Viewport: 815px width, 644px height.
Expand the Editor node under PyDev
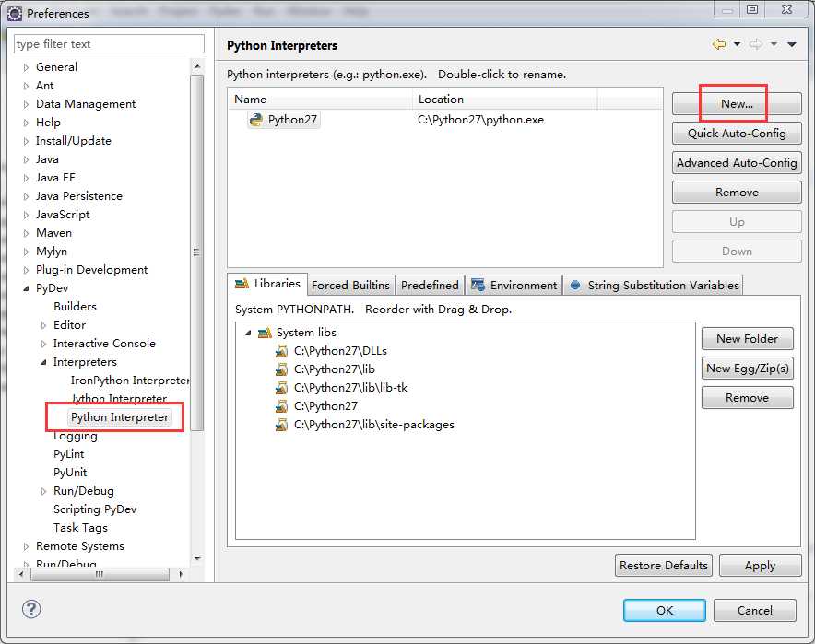[43, 325]
